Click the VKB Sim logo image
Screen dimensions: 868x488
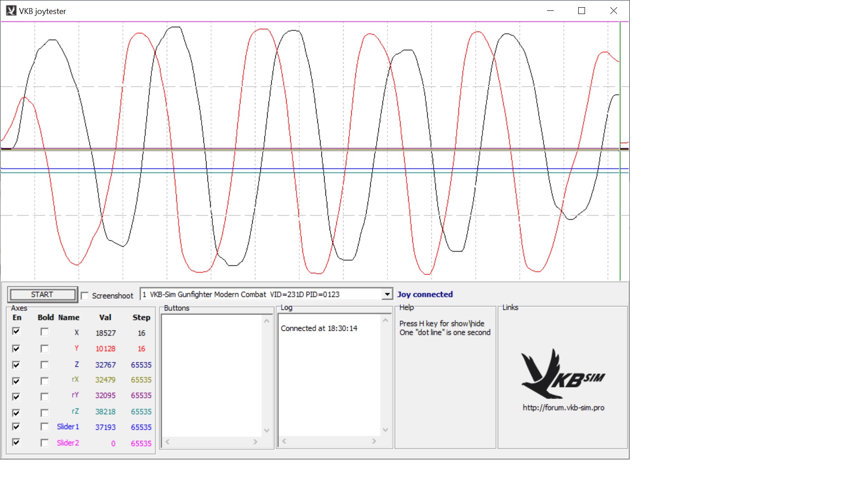(563, 373)
